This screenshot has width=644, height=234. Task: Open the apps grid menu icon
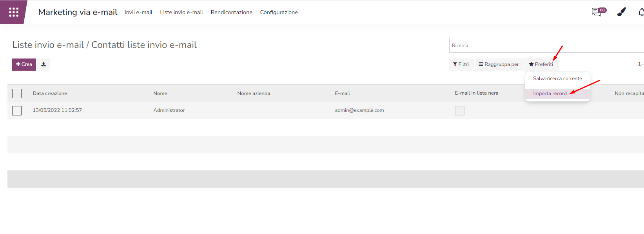pyautogui.click(x=14, y=12)
